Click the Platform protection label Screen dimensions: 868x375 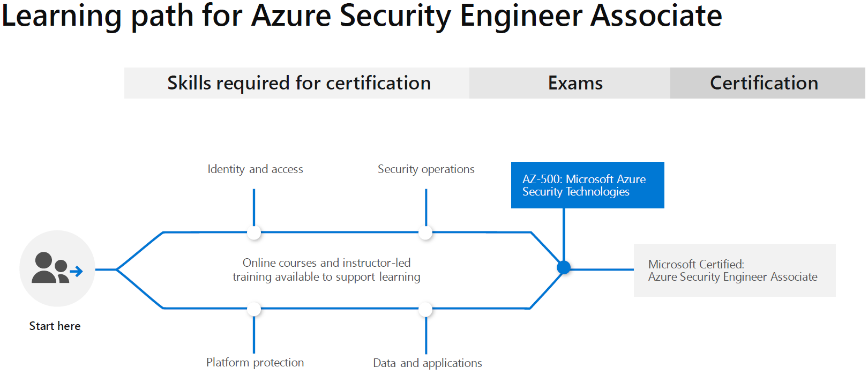(x=255, y=363)
